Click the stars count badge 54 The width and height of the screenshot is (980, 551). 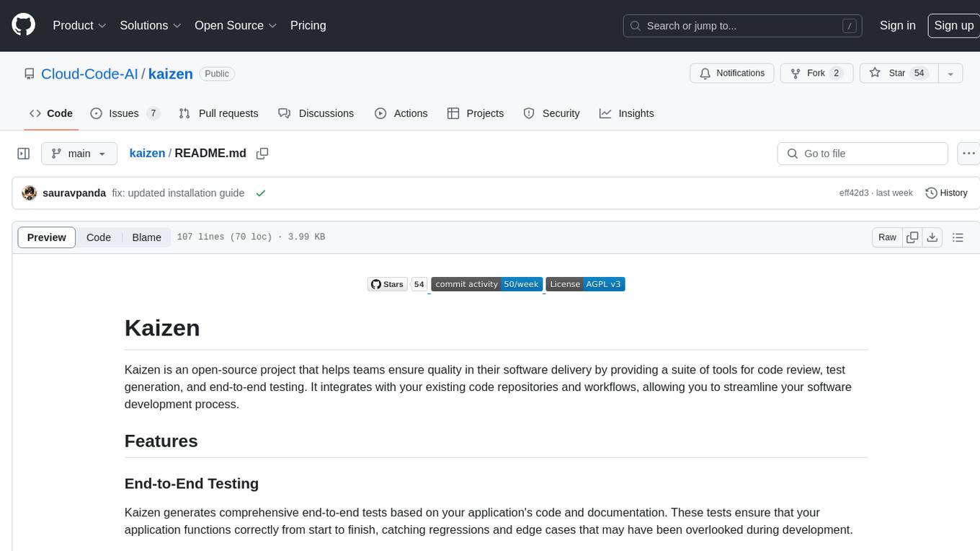419,284
